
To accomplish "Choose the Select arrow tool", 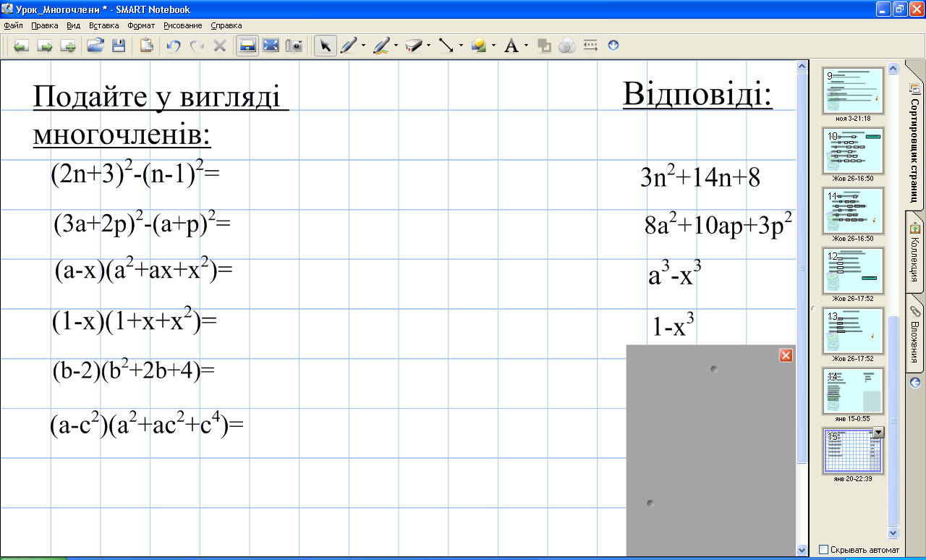I will pos(326,46).
